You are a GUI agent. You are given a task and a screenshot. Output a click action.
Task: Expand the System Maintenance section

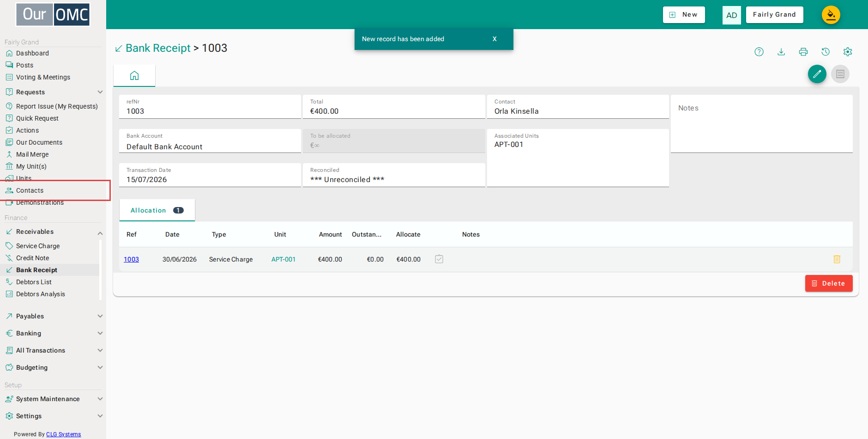[100, 399]
